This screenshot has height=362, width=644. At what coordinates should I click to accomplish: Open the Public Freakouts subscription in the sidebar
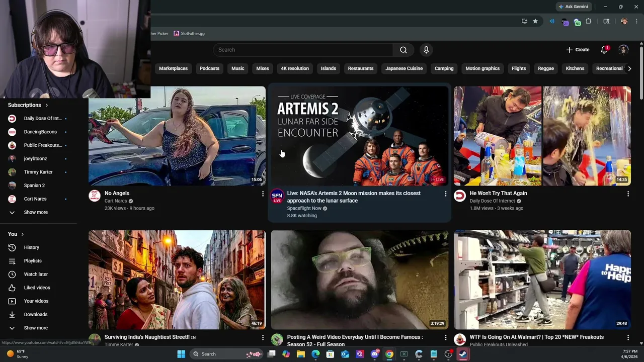click(43, 145)
